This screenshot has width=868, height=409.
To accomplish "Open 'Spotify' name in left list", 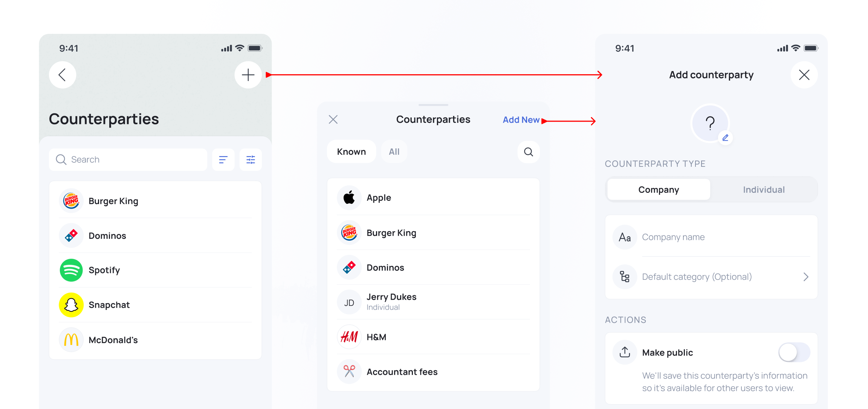I will pyautogui.click(x=104, y=270).
